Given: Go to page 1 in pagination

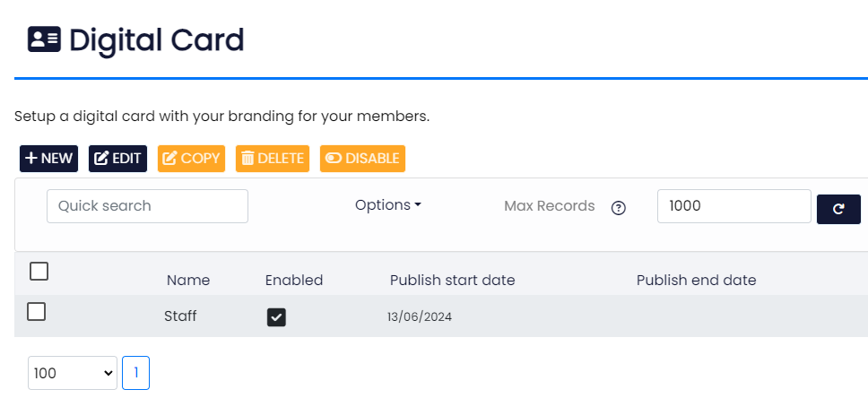Looking at the screenshot, I should (135, 373).
